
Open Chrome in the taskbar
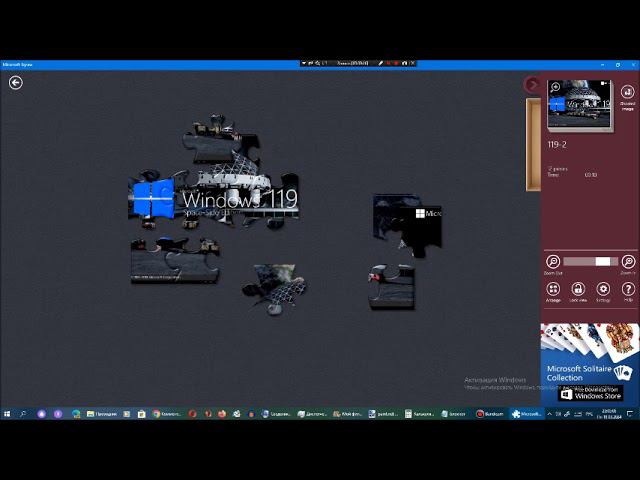(167, 414)
